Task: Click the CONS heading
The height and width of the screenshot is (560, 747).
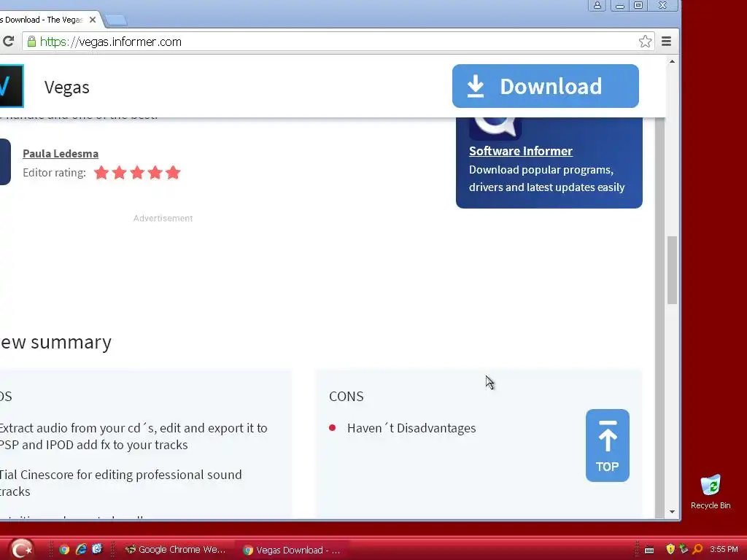Action: (x=347, y=396)
